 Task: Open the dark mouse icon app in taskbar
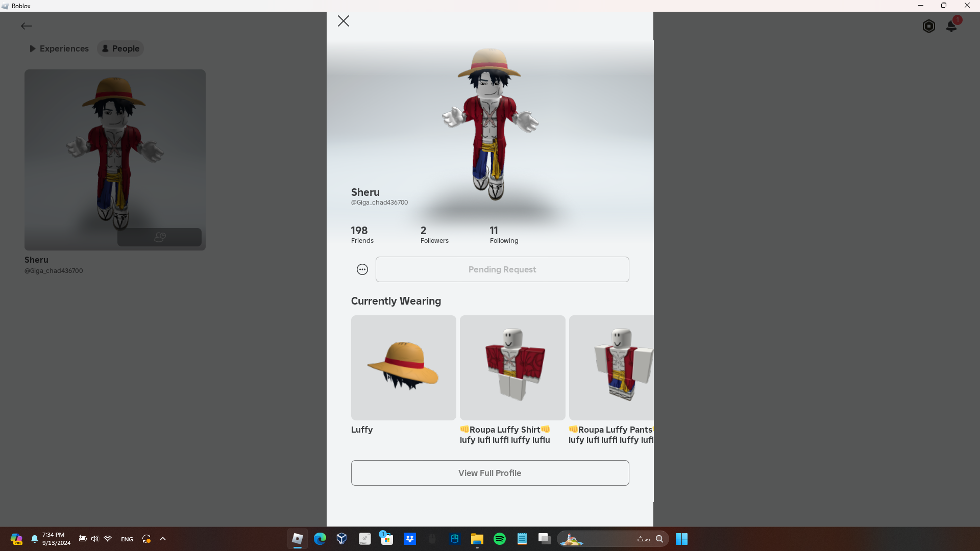point(432,539)
